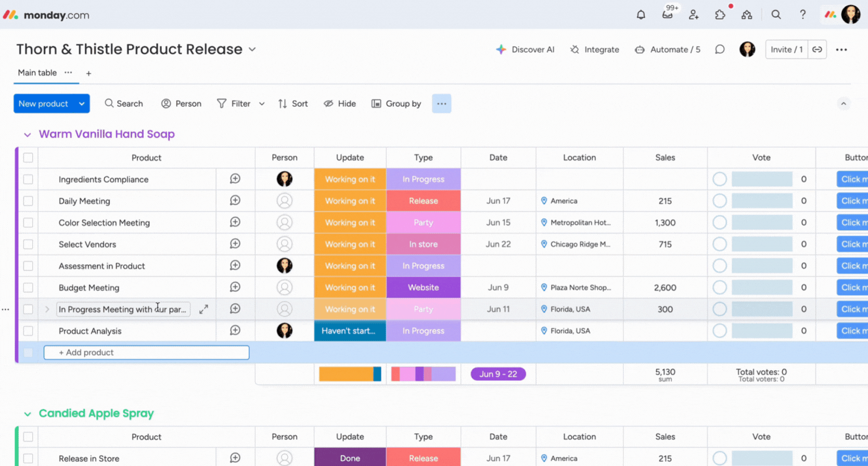Open In Progress Meeting item expand arrows
This screenshot has height=466, width=868.
203,309
